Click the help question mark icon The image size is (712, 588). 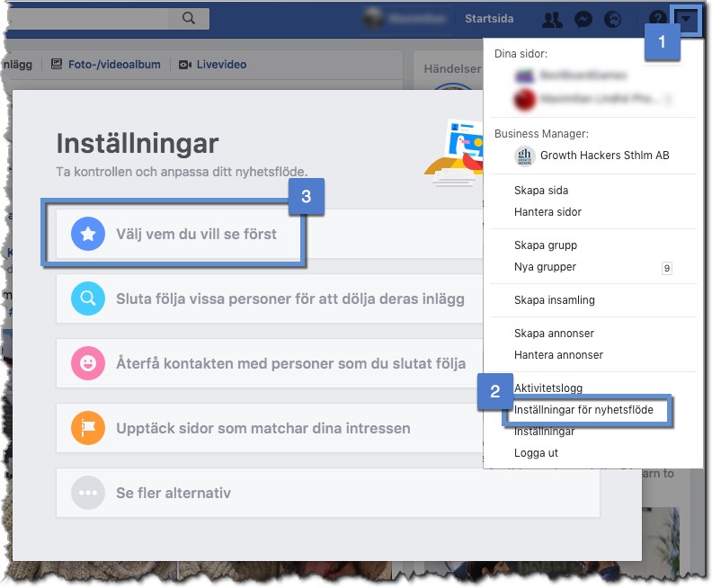pos(658,19)
